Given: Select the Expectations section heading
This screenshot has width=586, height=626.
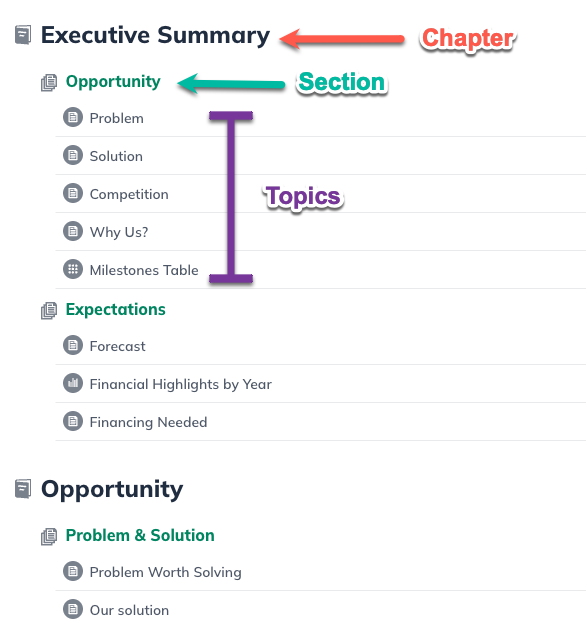Looking at the screenshot, I should coord(115,310).
